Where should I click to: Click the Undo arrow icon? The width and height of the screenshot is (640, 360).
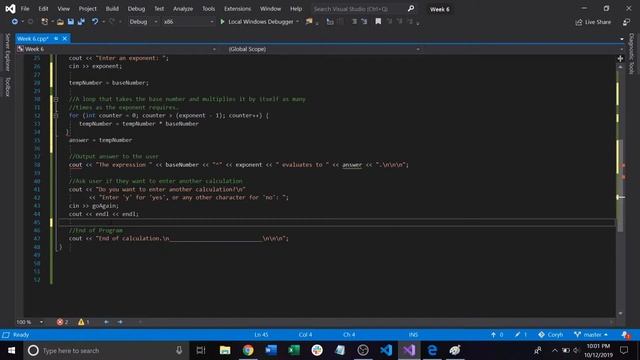[x=95, y=22]
